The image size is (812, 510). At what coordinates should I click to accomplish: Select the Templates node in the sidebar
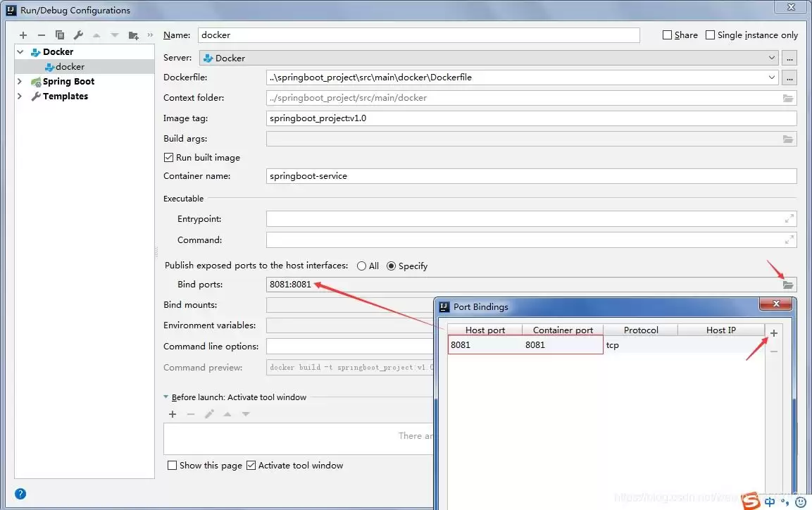[x=64, y=96]
